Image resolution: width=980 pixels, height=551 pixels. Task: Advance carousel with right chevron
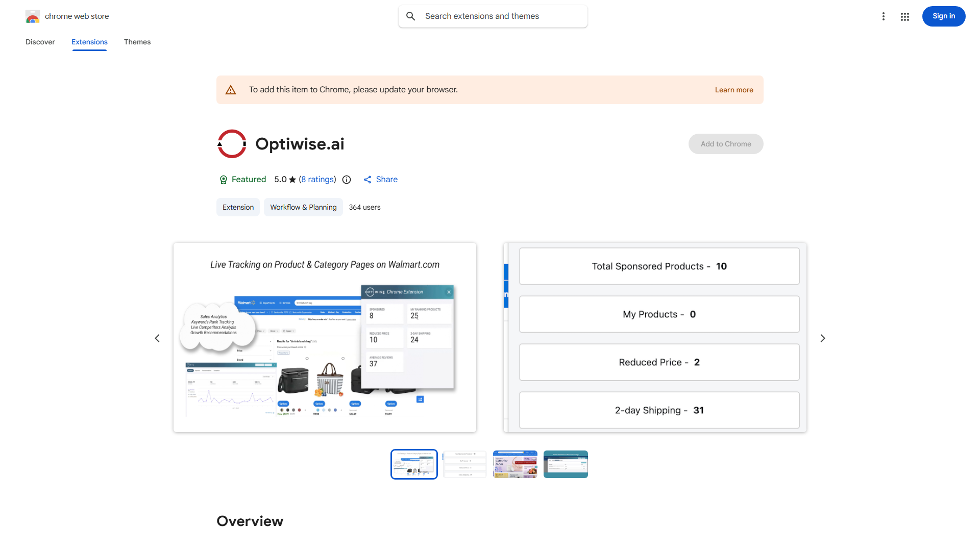822,338
